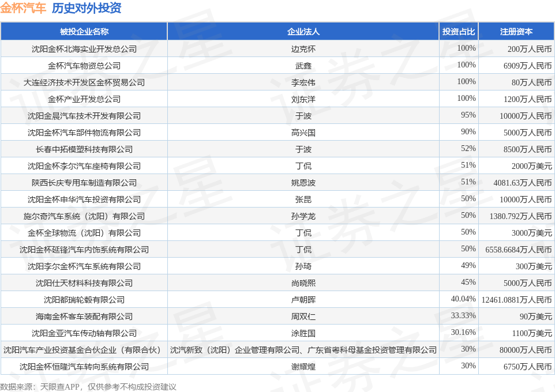Image resolution: width=555 pixels, height=392 pixels.
Task: Click registered capital 2000万美元
Action: pos(532,166)
